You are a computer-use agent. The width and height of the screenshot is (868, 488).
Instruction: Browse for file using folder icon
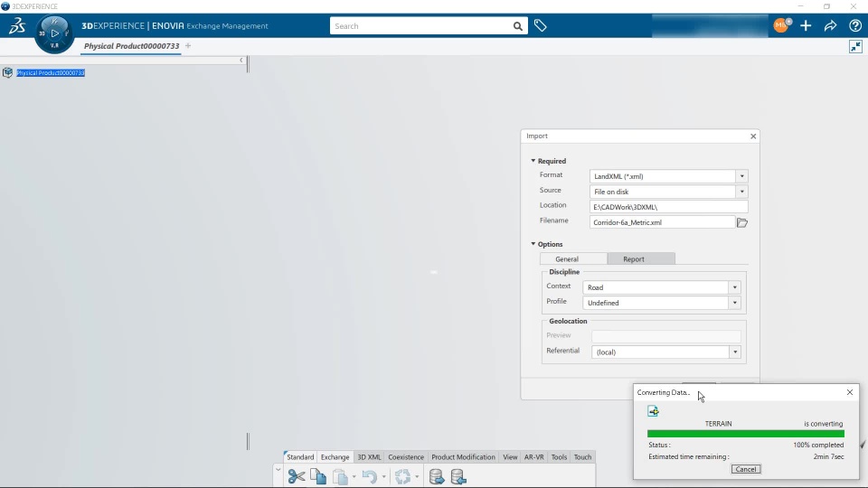(x=742, y=222)
